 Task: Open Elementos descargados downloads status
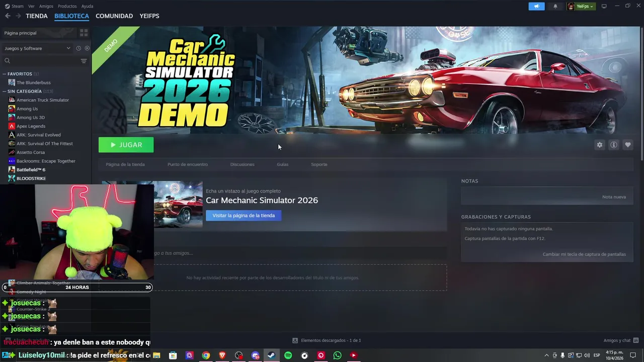pos(327,340)
